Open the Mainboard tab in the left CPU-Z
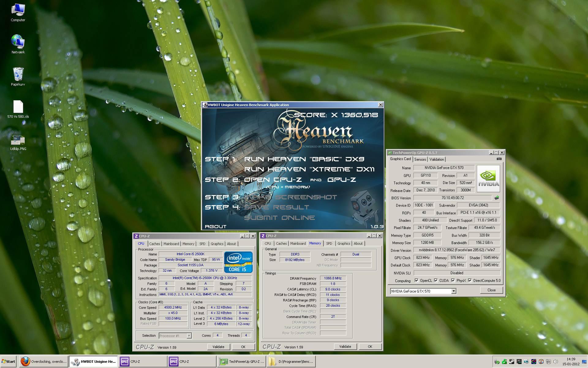The width and height of the screenshot is (588, 368). pos(171,244)
